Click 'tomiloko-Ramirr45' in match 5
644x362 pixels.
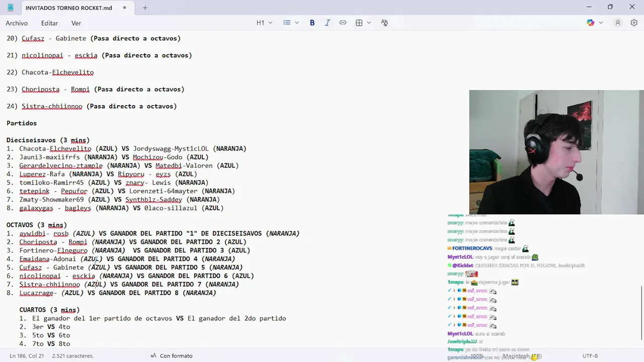tap(51, 183)
